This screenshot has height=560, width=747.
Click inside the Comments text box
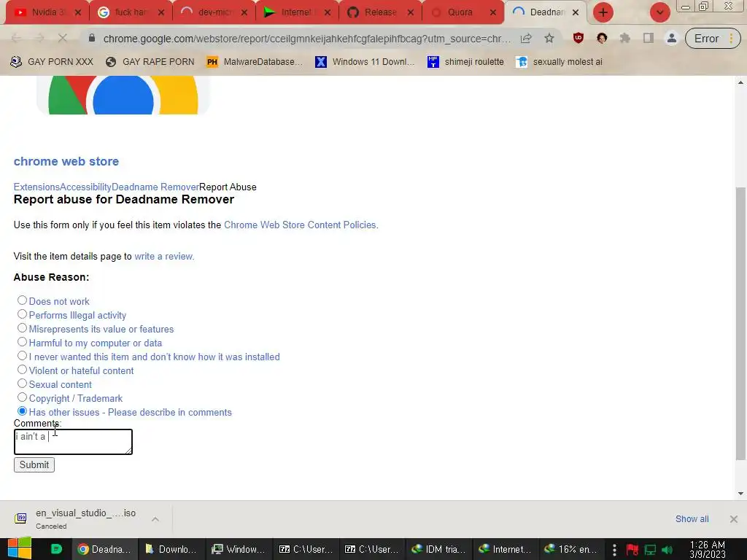pyautogui.click(x=74, y=442)
